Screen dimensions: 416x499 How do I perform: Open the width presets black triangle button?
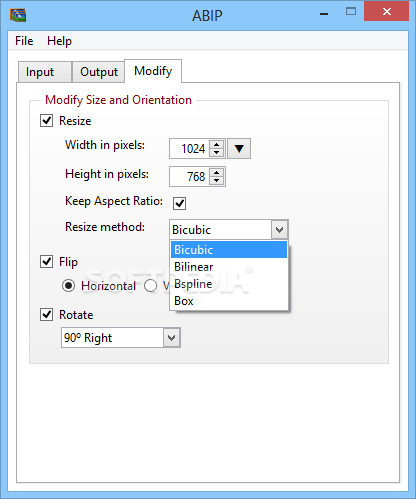tap(239, 149)
